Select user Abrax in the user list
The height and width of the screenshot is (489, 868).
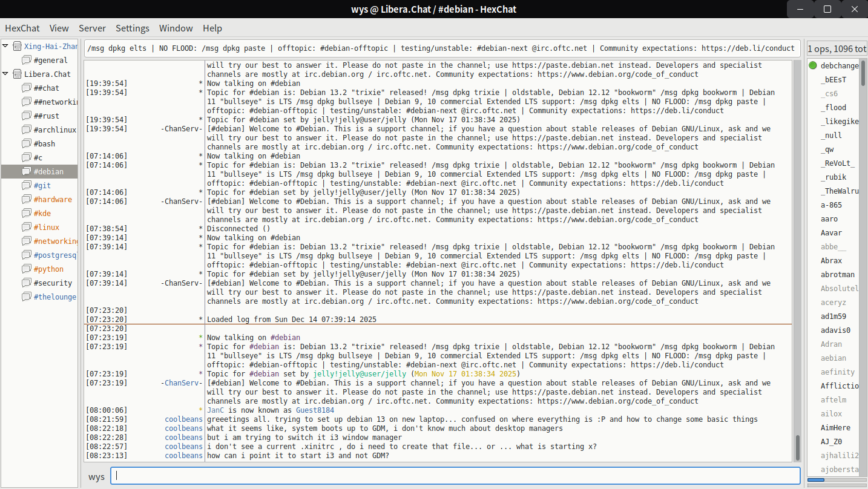coord(831,260)
